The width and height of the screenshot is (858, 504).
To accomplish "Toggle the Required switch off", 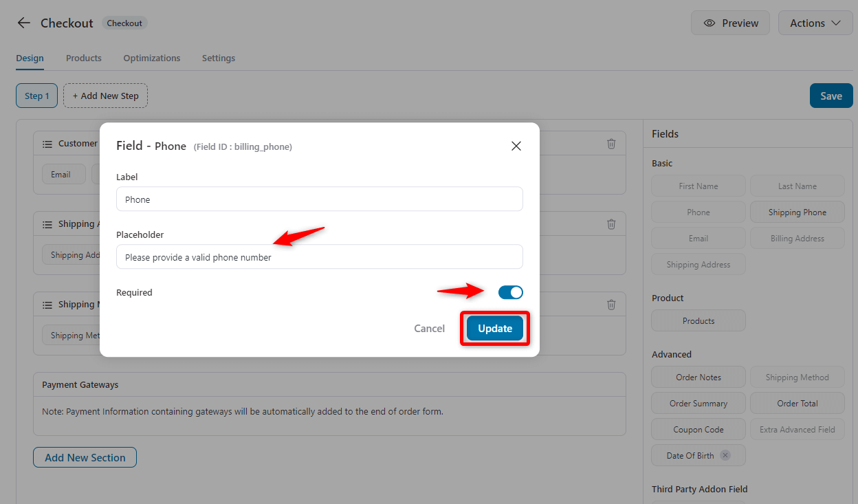I will click(x=511, y=292).
